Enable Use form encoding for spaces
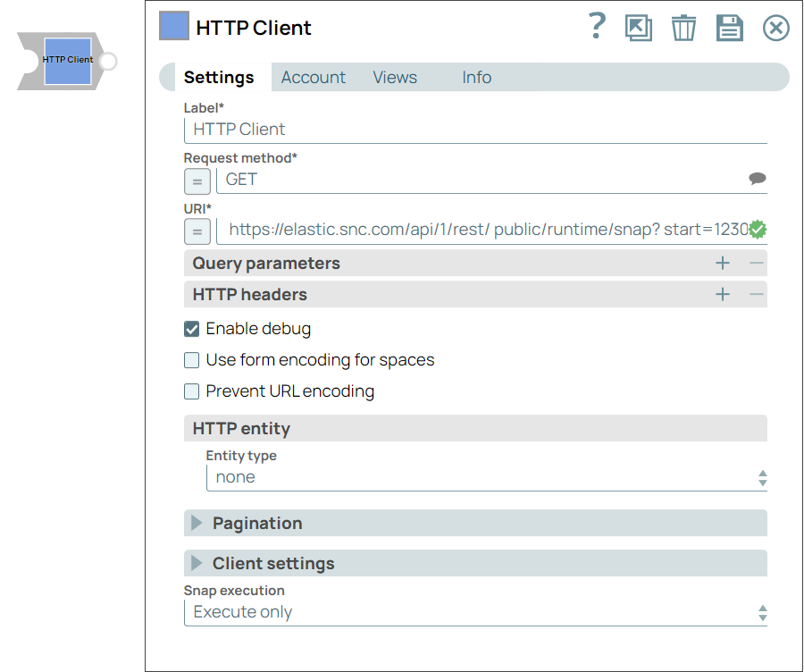 pyautogui.click(x=192, y=360)
